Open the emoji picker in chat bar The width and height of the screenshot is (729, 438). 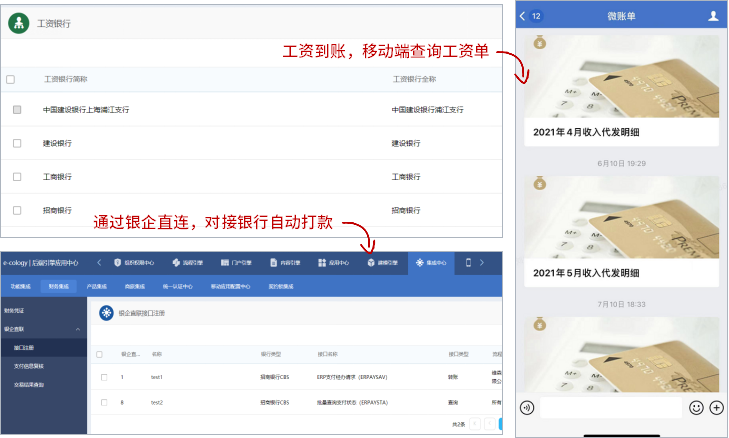click(x=696, y=408)
